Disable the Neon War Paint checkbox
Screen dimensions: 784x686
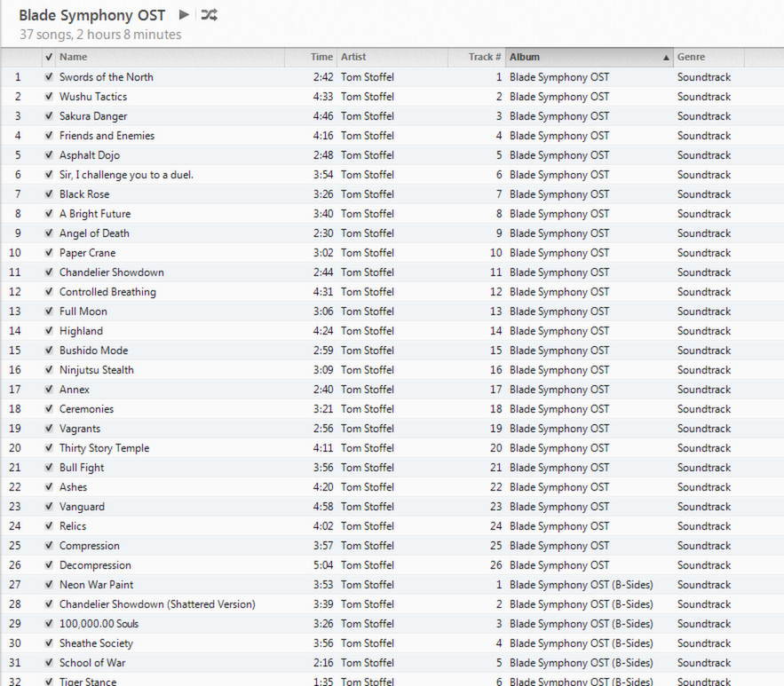click(x=49, y=585)
